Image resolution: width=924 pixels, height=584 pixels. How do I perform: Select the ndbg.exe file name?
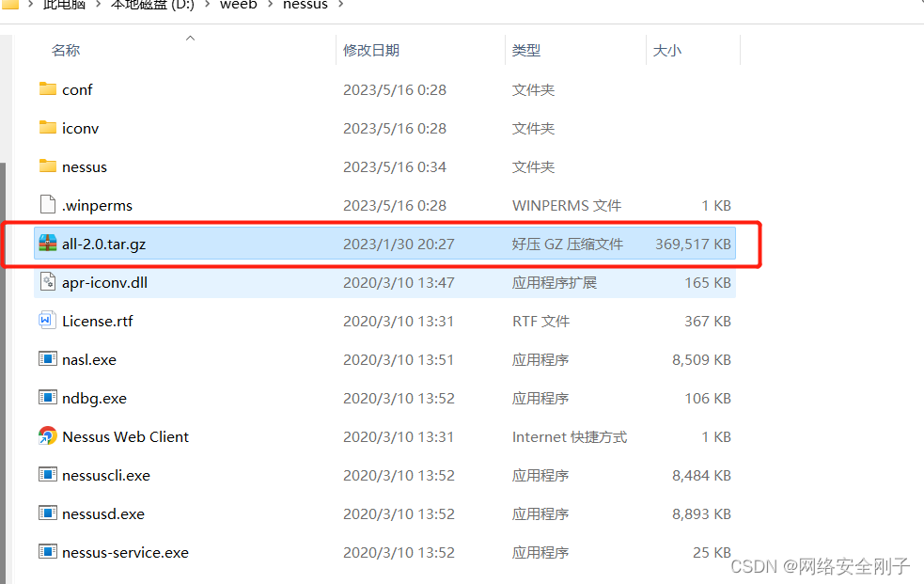pyautogui.click(x=94, y=399)
